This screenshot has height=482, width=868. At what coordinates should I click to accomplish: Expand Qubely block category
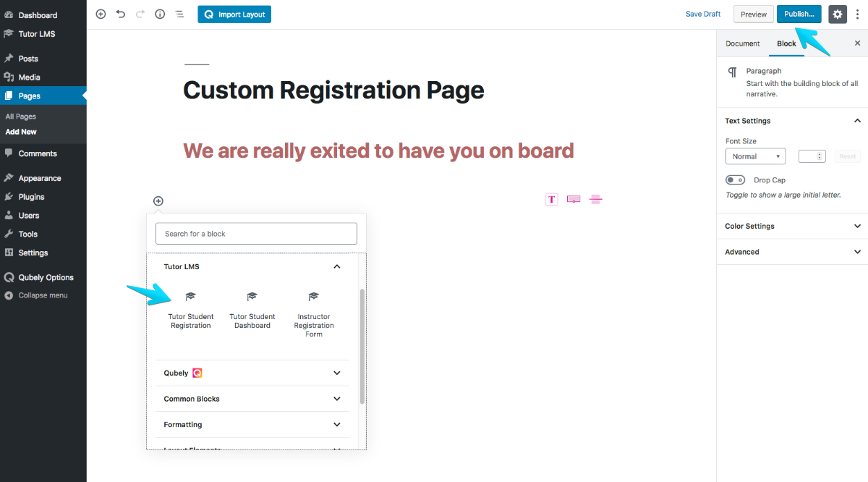pyautogui.click(x=252, y=373)
